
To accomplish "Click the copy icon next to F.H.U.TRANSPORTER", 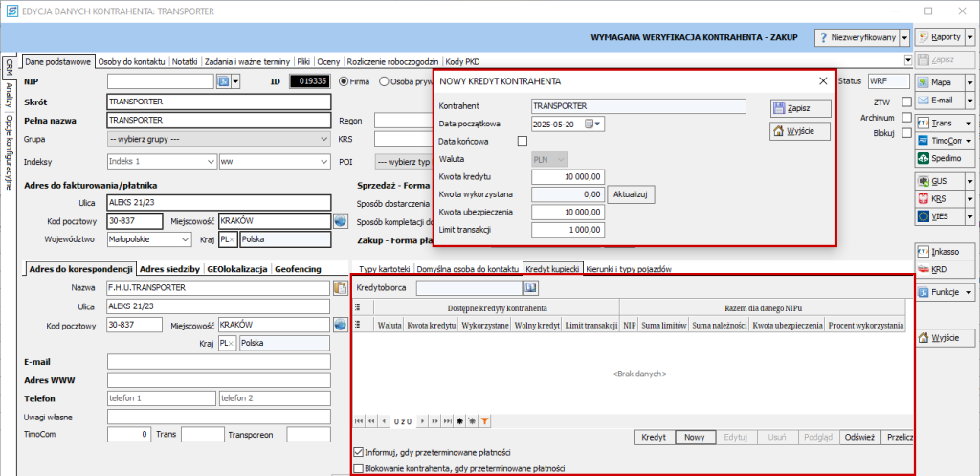I will coord(340,287).
